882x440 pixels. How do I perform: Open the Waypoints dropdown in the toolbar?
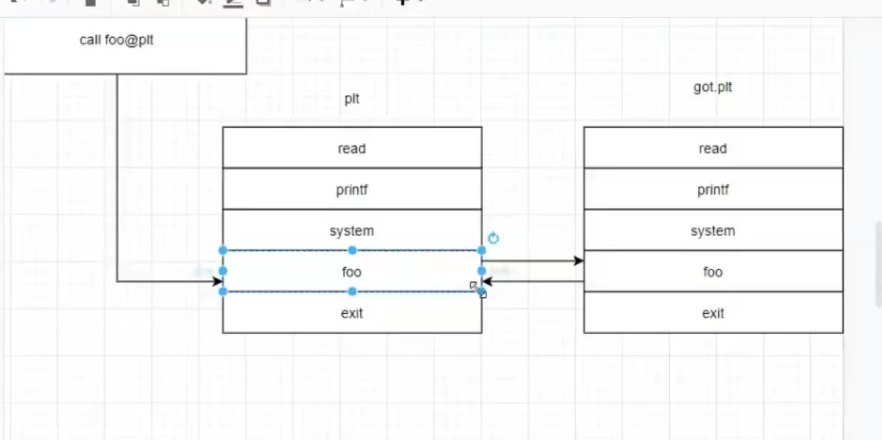(x=350, y=3)
